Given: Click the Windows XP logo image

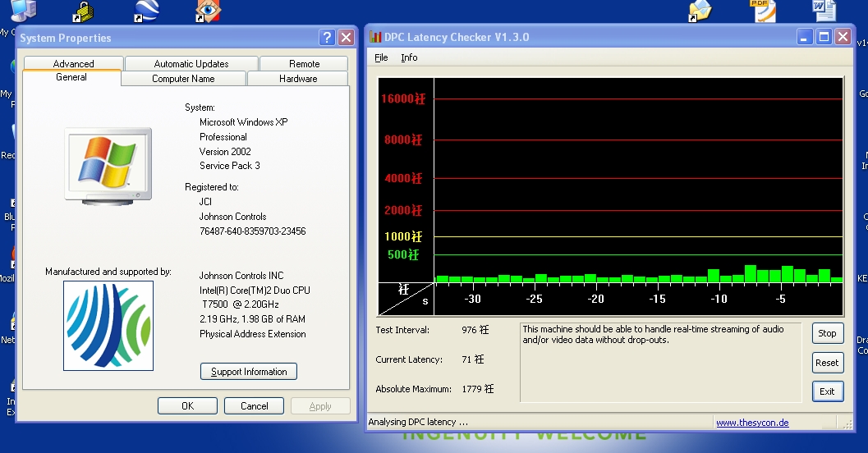Looking at the screenshot, I should [108, 167].
